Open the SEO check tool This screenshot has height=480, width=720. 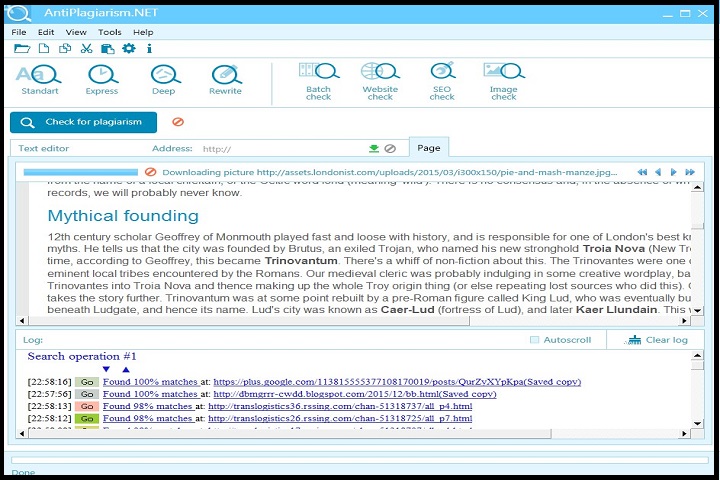[x=442, y=80]
